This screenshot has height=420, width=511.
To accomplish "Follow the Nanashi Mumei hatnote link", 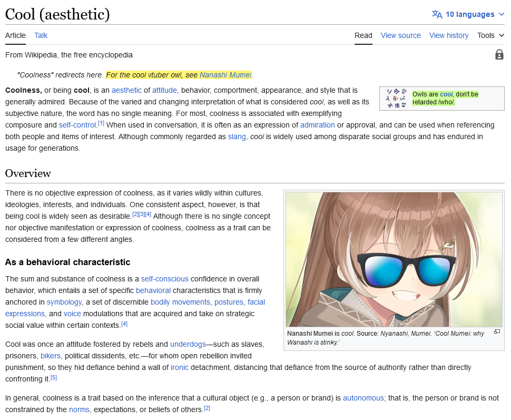I will tap(225, 75).
